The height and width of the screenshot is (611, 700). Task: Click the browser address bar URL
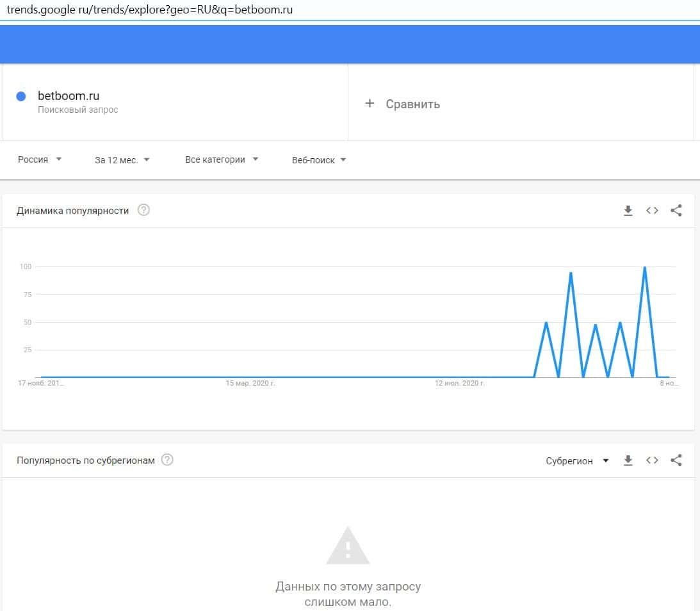pyautogui.click(x=149, y=10)
